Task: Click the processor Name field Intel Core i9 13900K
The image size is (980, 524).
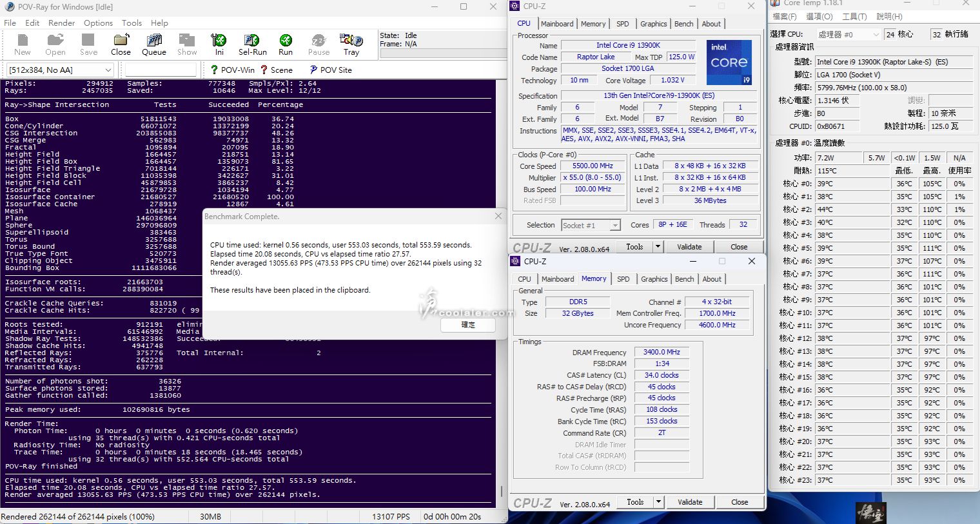Action: click(628, 45)
